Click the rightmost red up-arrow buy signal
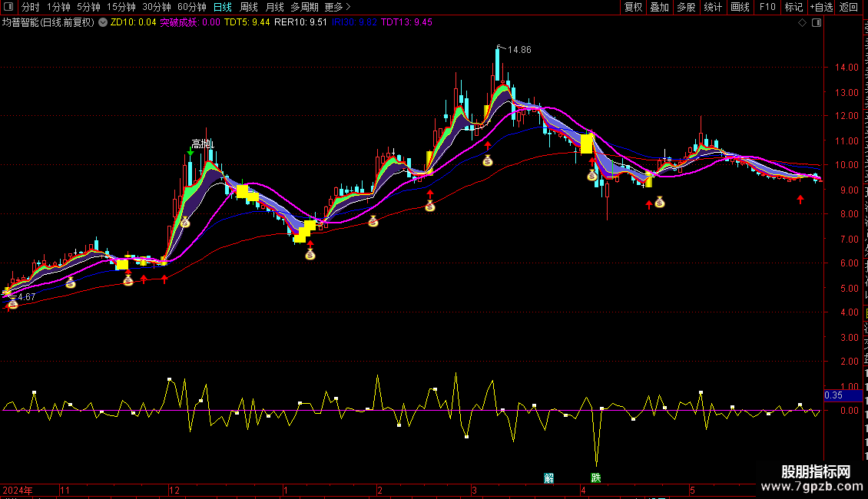868x499 pixels. 800,200
